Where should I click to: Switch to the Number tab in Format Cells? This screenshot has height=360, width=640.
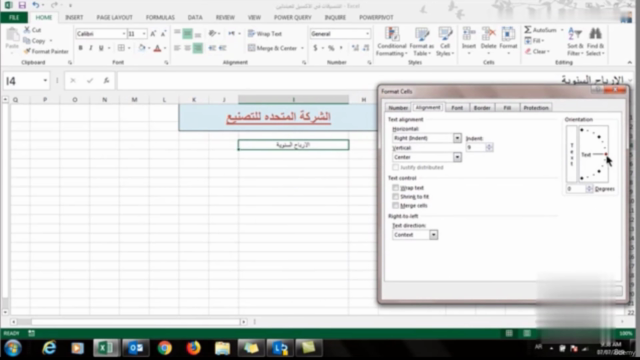click(398, 108)
